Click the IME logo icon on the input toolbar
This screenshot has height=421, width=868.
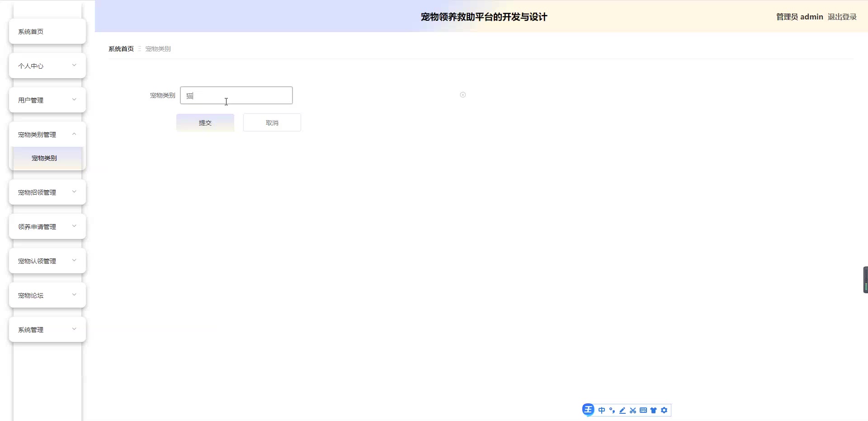588,410
